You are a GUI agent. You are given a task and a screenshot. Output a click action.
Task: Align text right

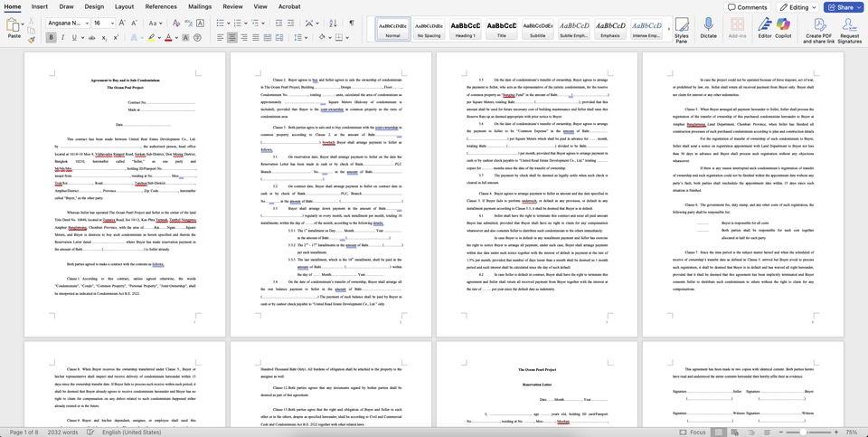(x=244, y=38)
